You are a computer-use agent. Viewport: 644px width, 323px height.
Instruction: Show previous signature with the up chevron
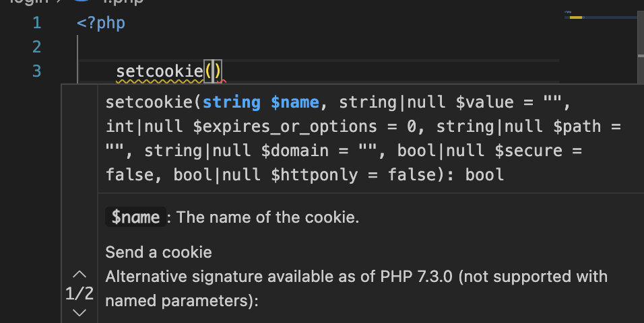[79, 275]
